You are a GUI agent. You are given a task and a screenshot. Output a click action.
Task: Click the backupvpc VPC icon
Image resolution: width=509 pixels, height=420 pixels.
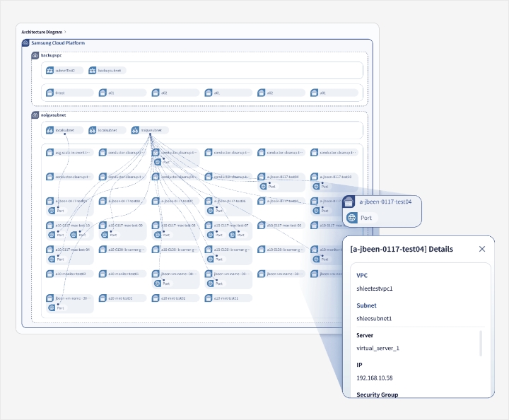pos(35,55)
